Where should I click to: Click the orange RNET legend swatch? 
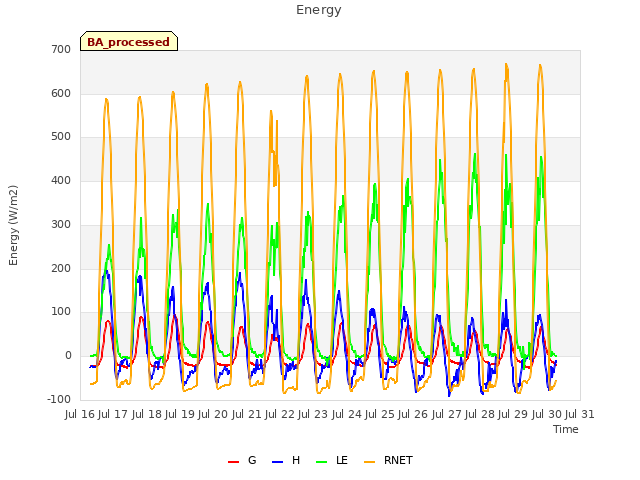coord(369,461)
